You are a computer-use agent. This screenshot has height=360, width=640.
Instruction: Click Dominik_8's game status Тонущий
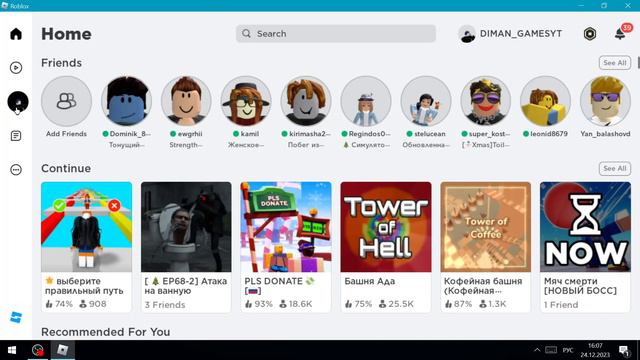pos(126,145)
